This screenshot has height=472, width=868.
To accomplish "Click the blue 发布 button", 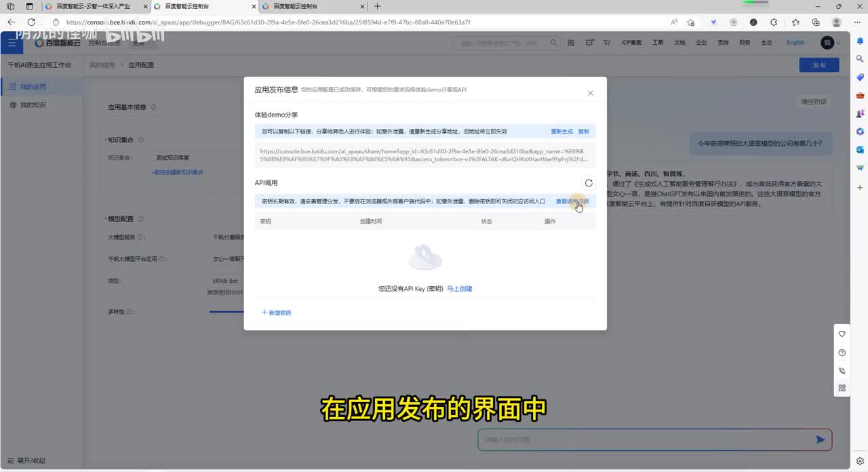I will tap(819, 65).
